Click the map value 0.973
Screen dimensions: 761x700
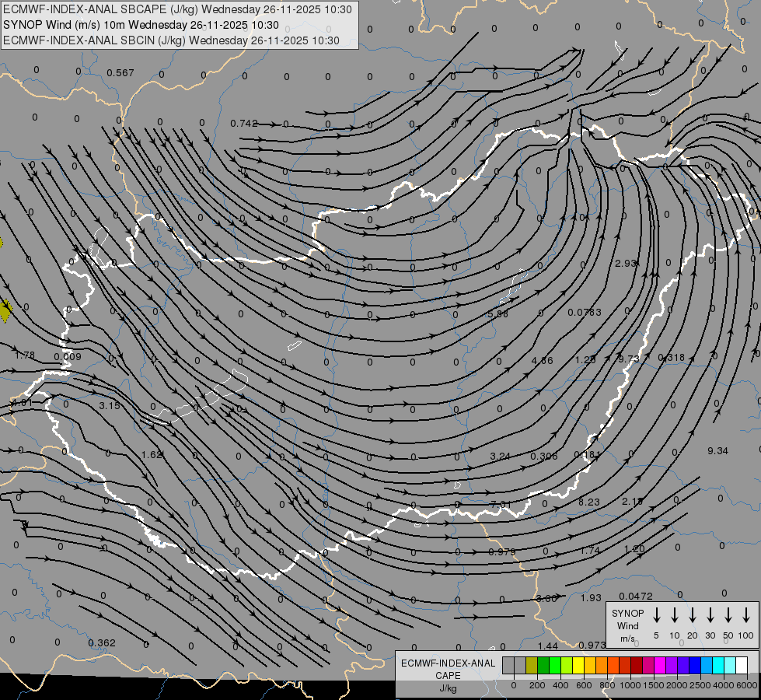pyautogui.click(x=592, y=645)
